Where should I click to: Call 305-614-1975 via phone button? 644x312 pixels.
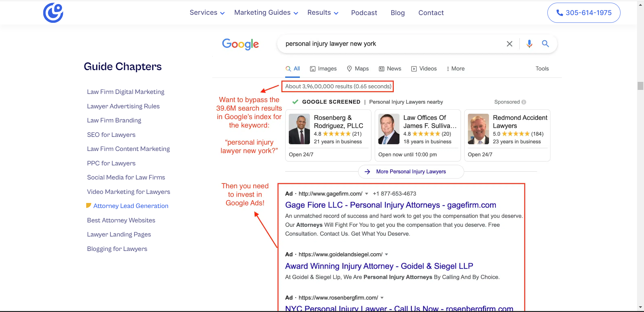click(584, 13)
